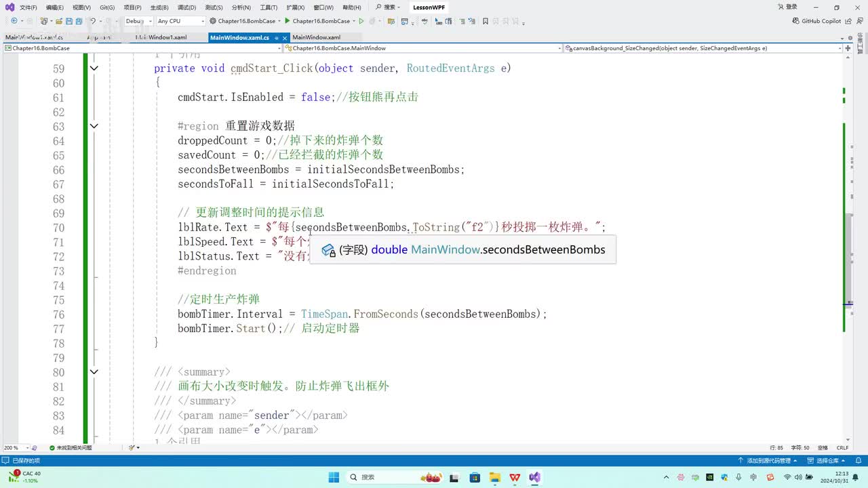This screenshot has width=868, height=488.
Task: Open the 调试(D) menu
Action: 186,7
